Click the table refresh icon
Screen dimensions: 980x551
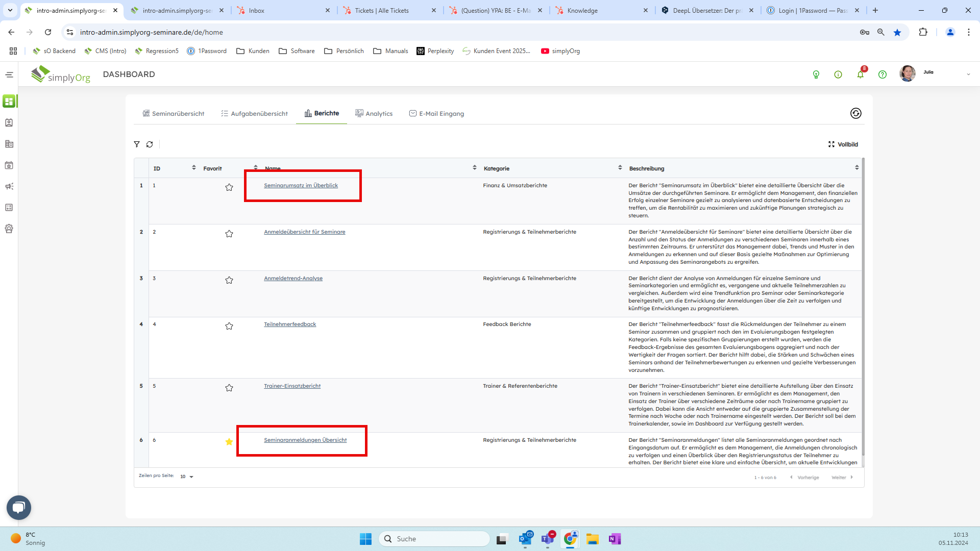(x=150, y=144)
